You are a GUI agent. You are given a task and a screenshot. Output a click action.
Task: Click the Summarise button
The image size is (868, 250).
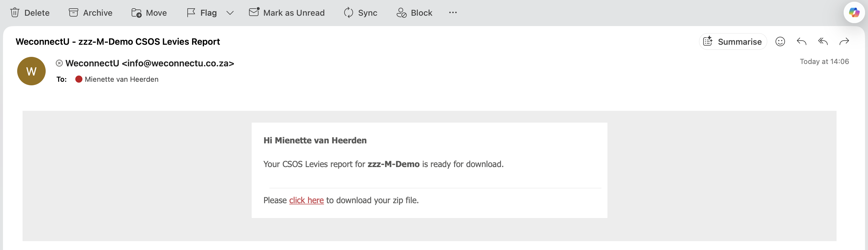pos(733,42)
